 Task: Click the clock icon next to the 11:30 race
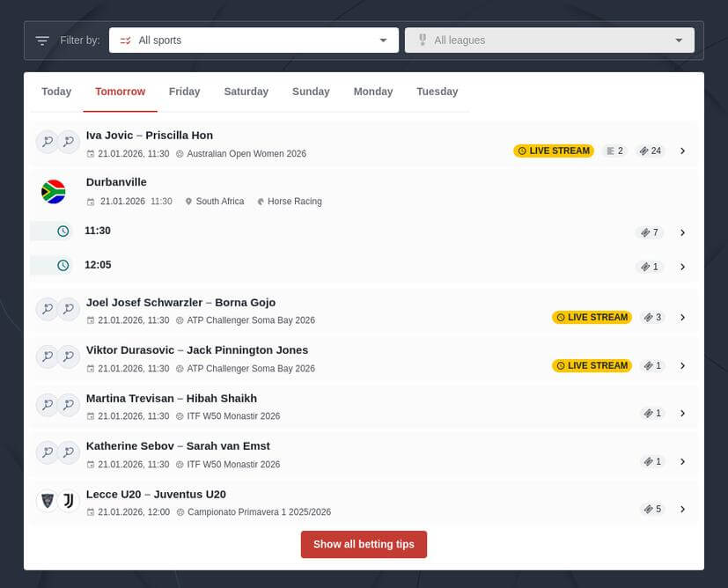tap(61, 231)
